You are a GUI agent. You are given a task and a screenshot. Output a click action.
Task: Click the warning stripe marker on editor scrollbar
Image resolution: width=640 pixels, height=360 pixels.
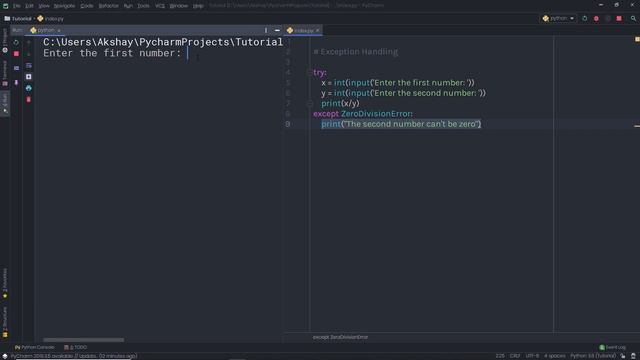tap(637, 126)
